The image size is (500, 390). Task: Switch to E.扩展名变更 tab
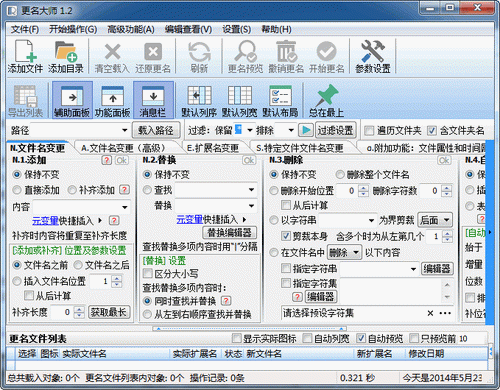point(213,148)
